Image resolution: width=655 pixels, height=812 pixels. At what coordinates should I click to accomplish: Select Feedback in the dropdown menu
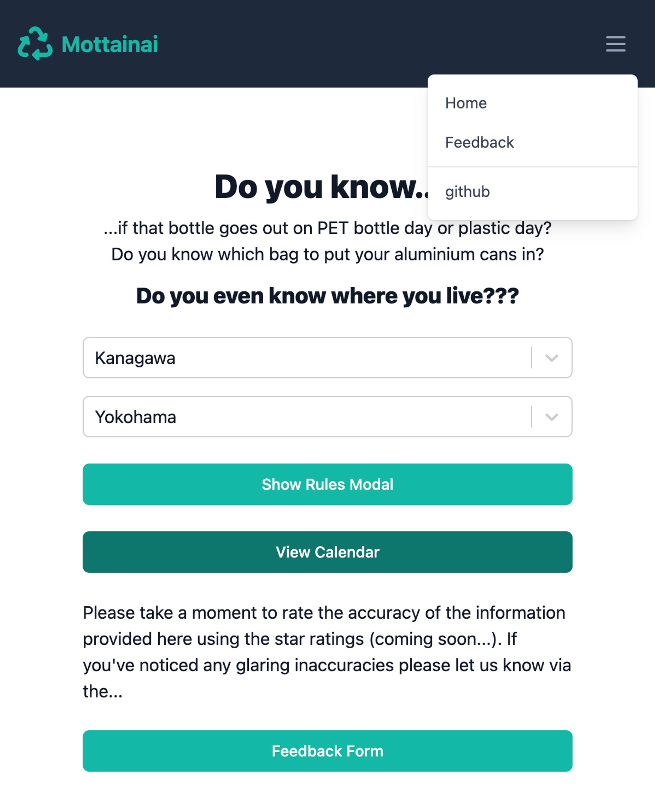pos(479,142)
